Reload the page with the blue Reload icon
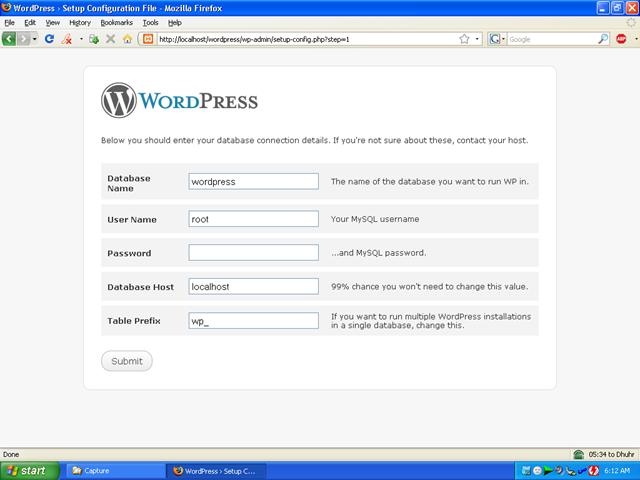Image resolution: width=640 pixels, height=480 pixels. 49,39
